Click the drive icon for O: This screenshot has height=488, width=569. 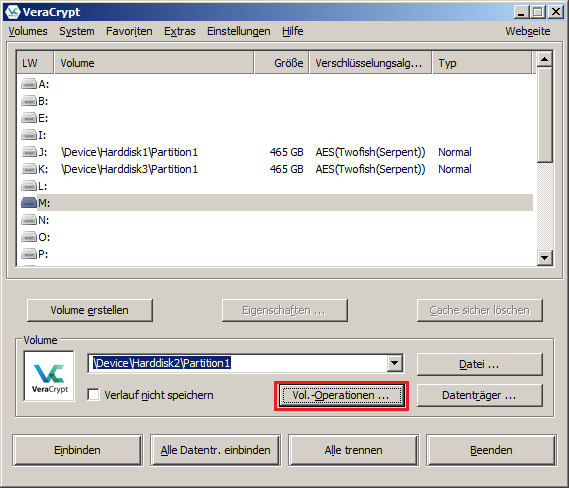click(x=29, y=237)
